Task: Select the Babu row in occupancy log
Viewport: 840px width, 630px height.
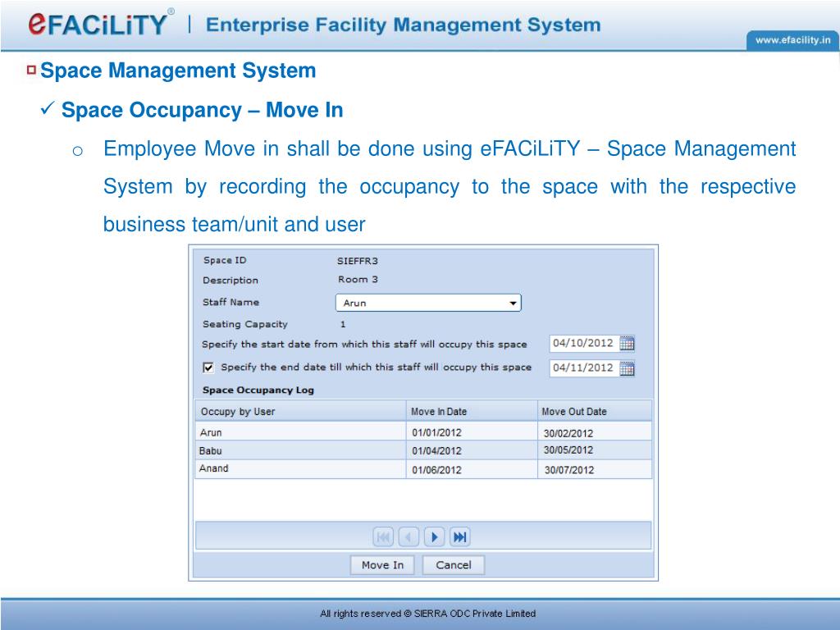Action: click(423, 450)
